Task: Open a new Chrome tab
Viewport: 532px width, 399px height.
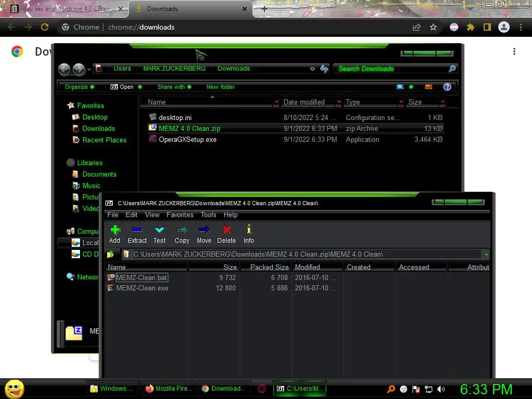Action: pyautogui.click(x=264, y=9)
